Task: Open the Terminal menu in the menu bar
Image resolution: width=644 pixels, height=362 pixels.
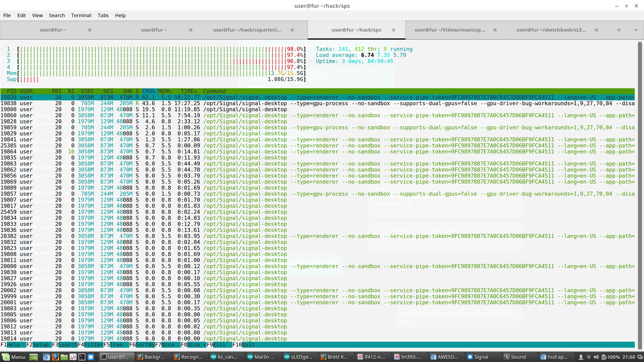Action: [81, 15]
